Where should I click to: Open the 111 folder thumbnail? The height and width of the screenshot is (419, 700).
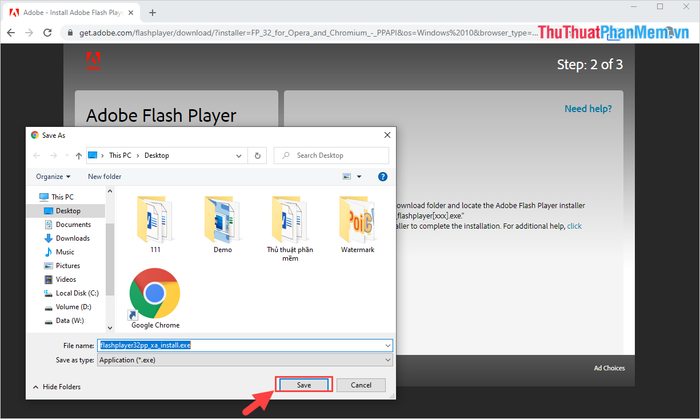click(x=155, y=224)
